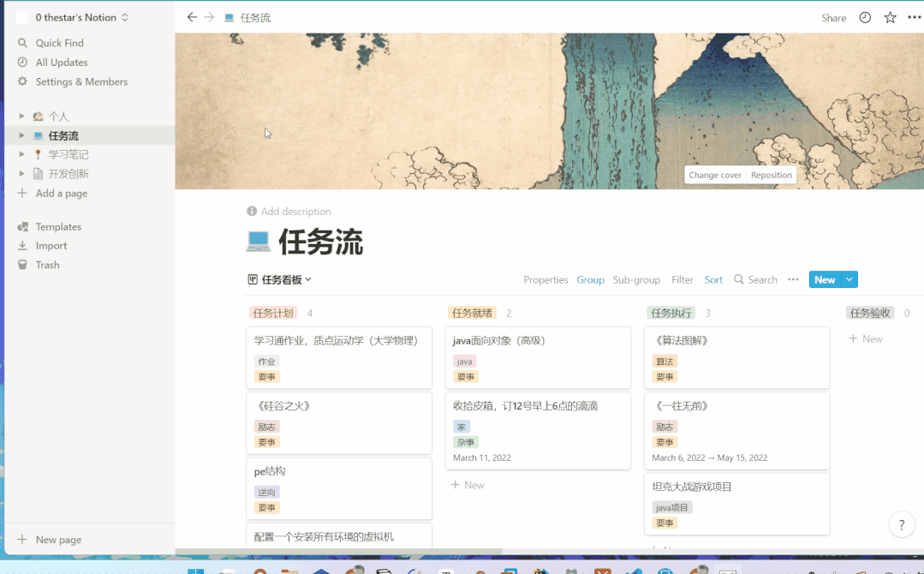Add new card under 任务就绪 column

point(468,485)
